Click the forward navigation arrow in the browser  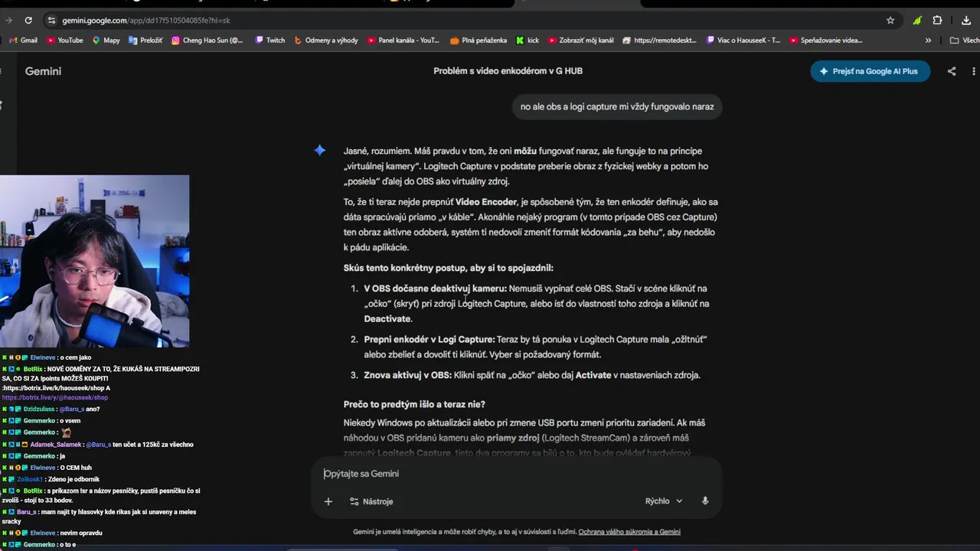(8, 21)
